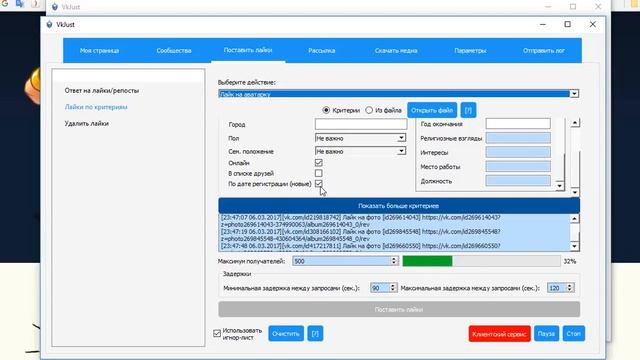Click the Интересы input field

click(x=518, y=152)
